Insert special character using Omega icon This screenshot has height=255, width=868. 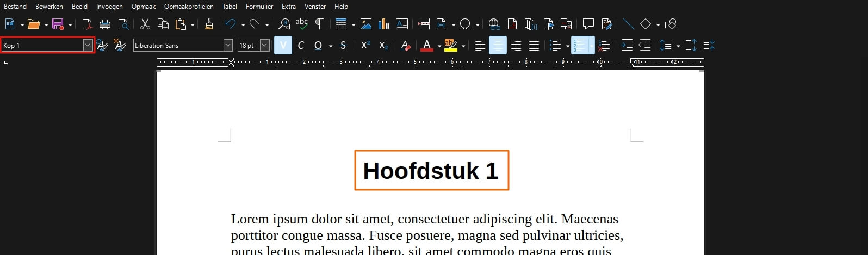(465, 24)
